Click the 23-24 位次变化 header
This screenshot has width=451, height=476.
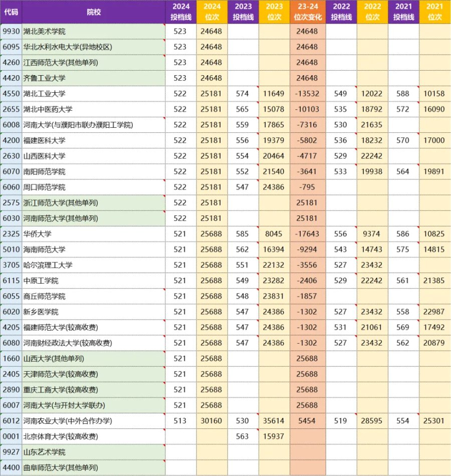coord(308,12)
